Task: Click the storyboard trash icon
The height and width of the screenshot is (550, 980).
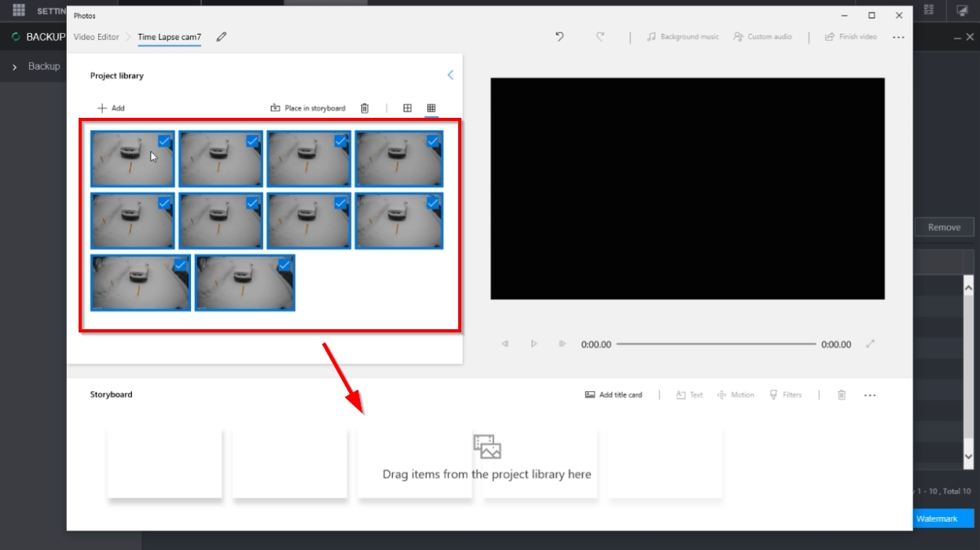Action: pos(842,395)
